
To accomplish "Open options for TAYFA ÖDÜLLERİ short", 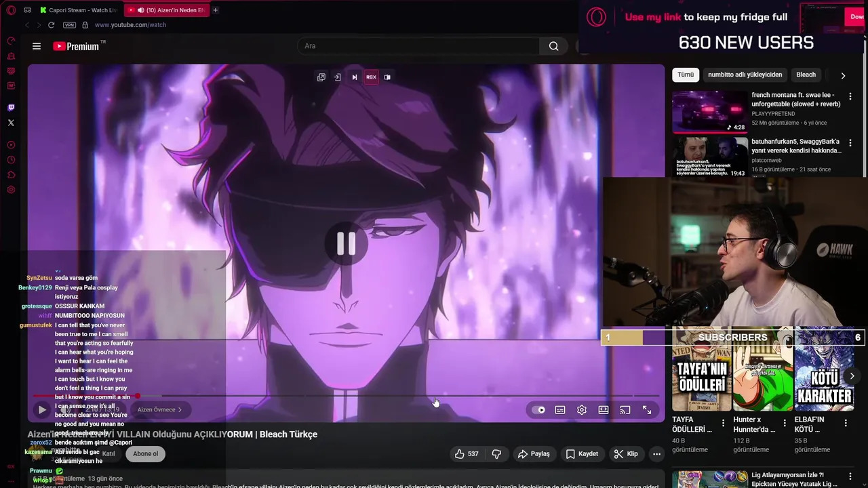I will [723, 423].
